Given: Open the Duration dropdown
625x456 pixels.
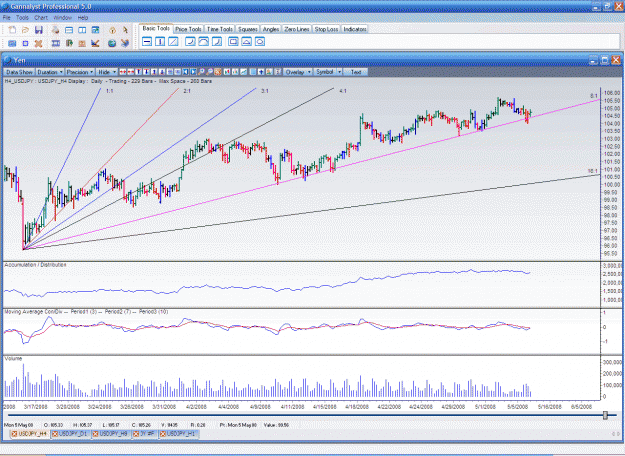Looking at the screenshot, I should (49, 72).
